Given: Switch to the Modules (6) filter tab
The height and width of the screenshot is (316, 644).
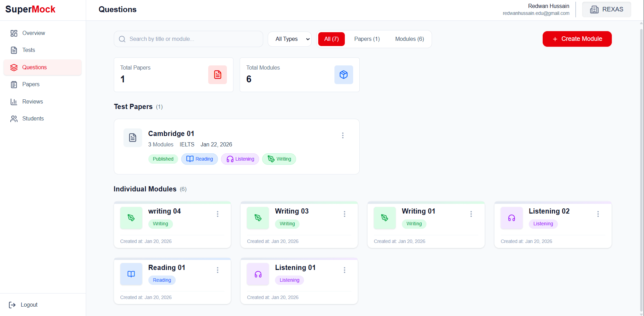Looking at the screenshot, I should 410,39.
